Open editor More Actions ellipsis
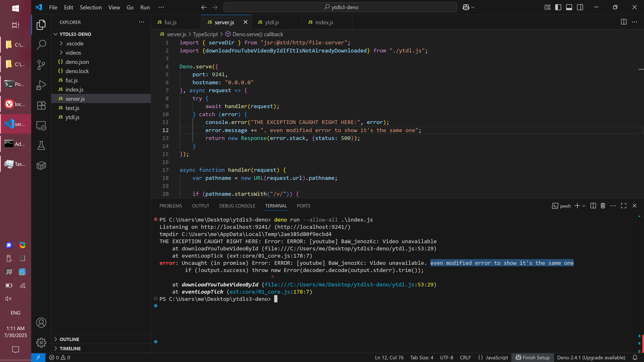Image resolution: width=644 pixels, height=362 pixels. tap(634, 22)
